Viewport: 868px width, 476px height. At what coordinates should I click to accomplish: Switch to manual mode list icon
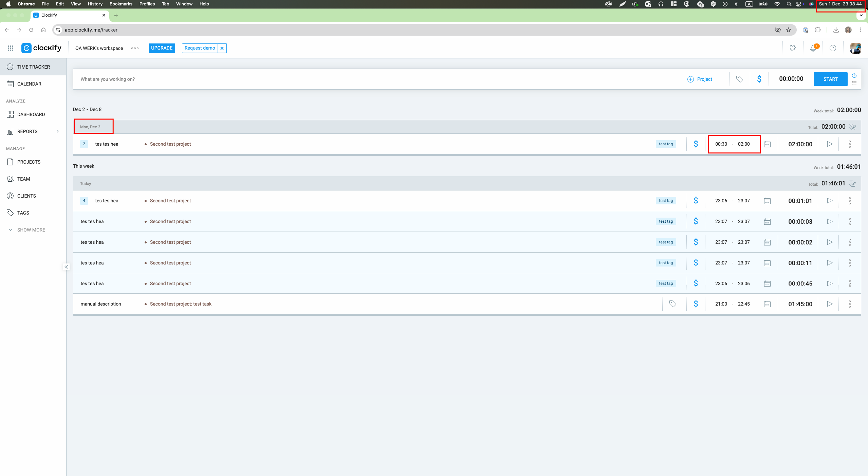click(854, 83)
